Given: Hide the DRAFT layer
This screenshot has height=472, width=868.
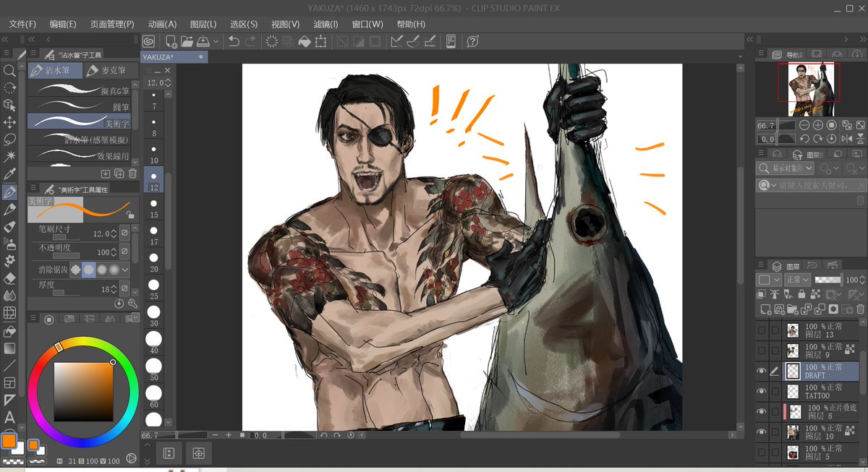Looking at the screenshot, I should coord(761,371).
